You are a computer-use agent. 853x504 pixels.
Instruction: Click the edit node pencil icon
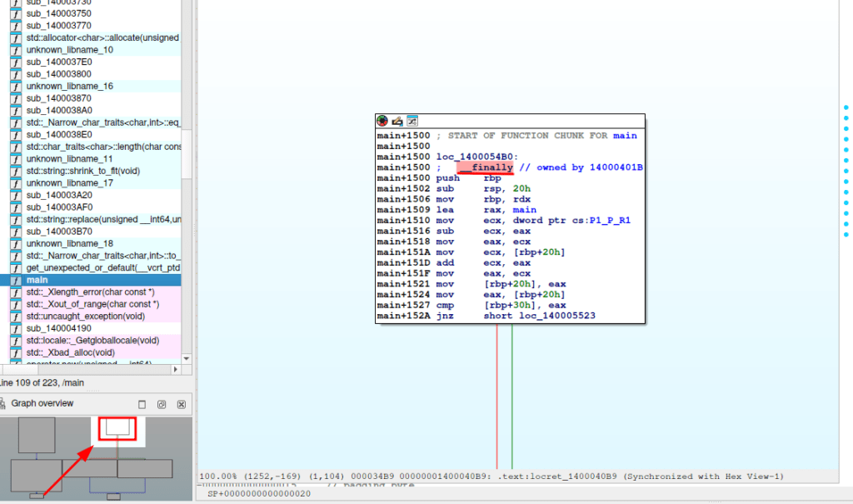coord(397,122)
